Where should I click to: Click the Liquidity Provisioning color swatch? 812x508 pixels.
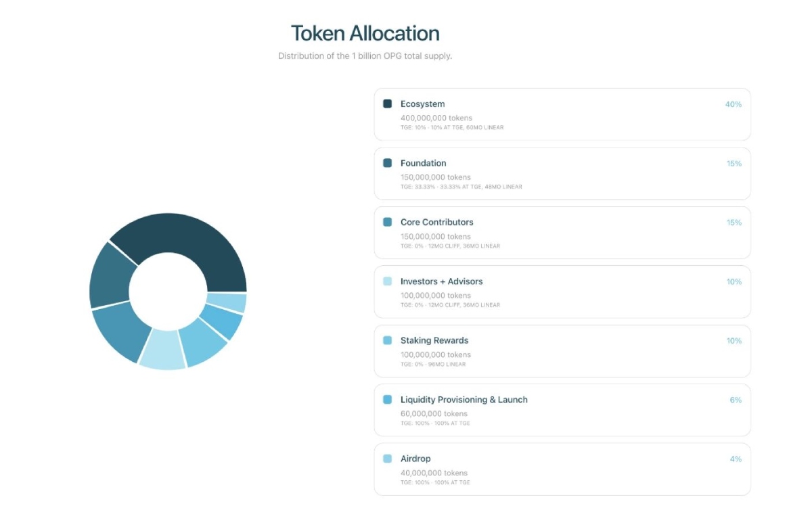coord(388,400)
